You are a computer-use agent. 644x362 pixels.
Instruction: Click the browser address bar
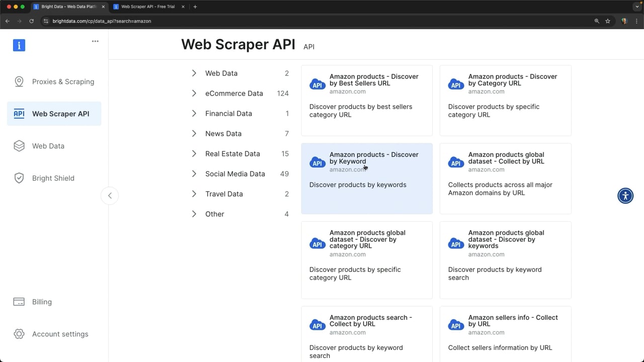pos(317,21)
